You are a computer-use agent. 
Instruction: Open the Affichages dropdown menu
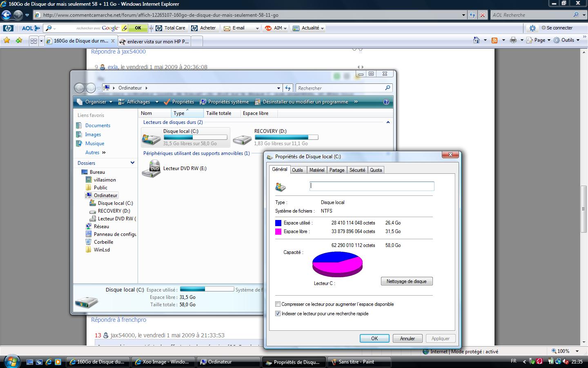[134, 102]
